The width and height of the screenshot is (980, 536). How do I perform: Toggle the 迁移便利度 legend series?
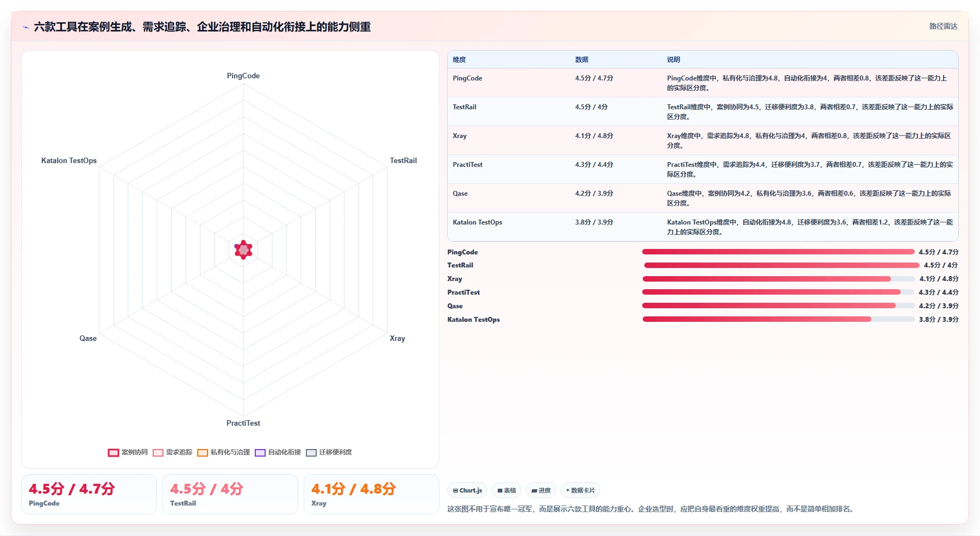click(x=329, y=452)
